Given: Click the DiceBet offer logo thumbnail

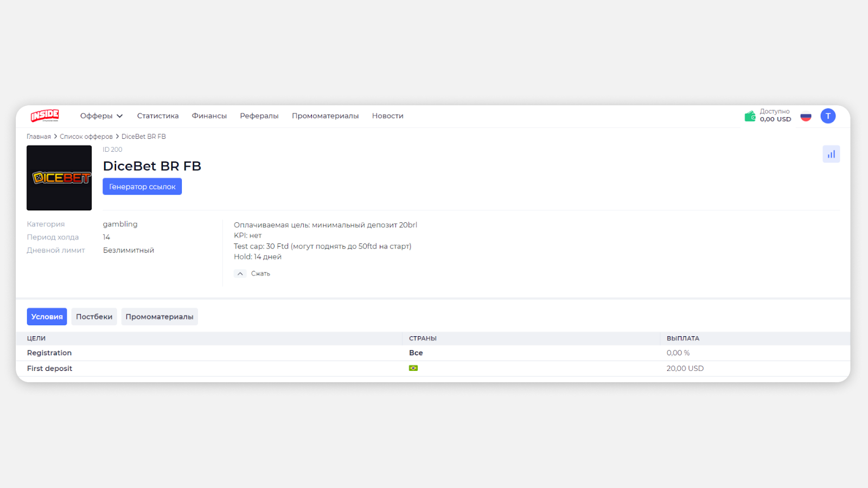Looking at the screenshot, I should [x=59, y=178].
